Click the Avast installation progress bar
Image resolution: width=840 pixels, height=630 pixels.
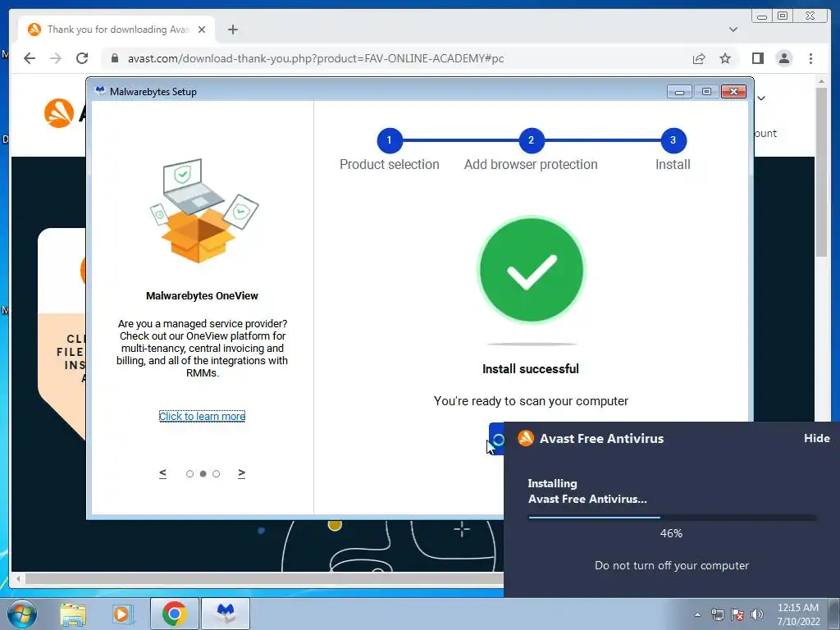[672, 518]
